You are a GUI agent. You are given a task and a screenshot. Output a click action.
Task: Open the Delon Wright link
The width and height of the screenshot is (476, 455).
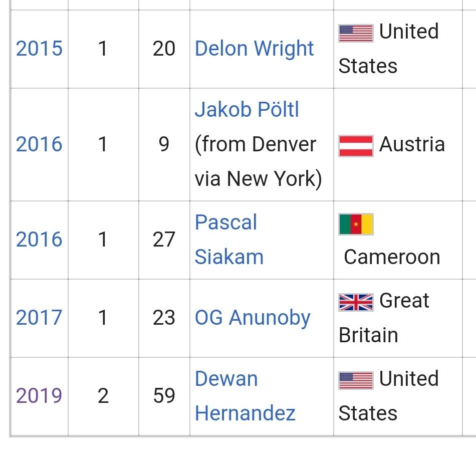click(x=254, y=49)
